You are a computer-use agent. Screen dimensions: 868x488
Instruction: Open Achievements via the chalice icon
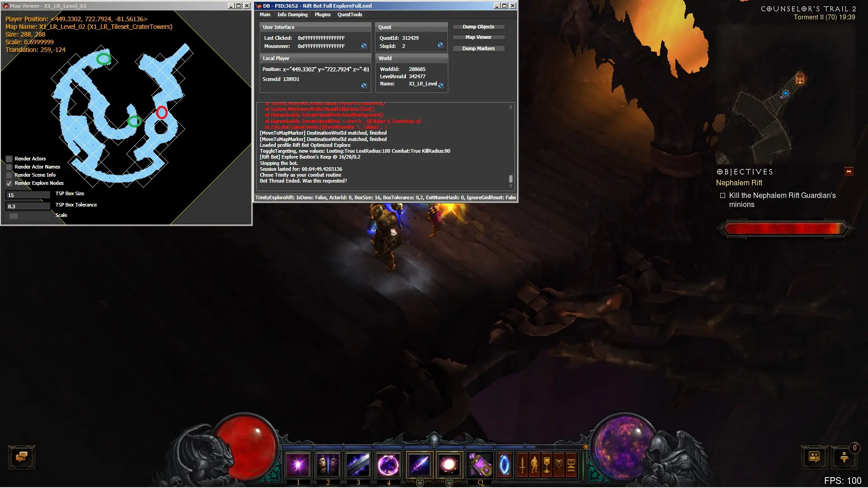[x=547, y=465]
